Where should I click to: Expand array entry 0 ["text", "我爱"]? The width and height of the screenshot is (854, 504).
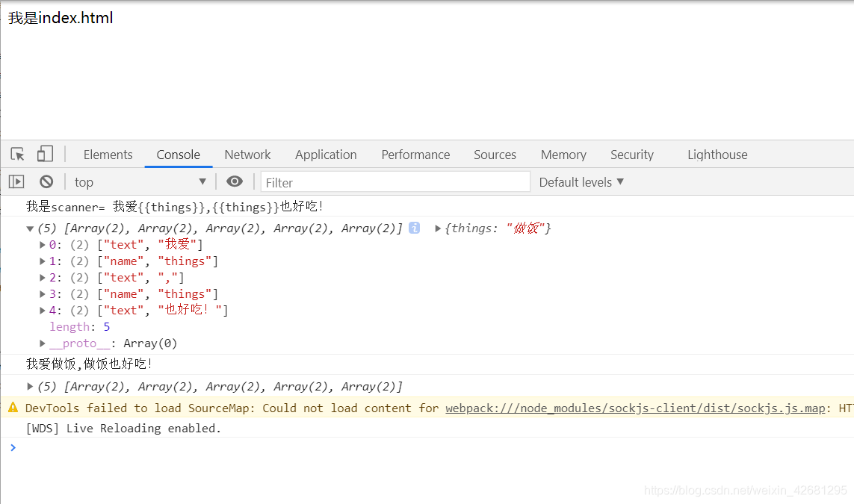pos(42,245)
